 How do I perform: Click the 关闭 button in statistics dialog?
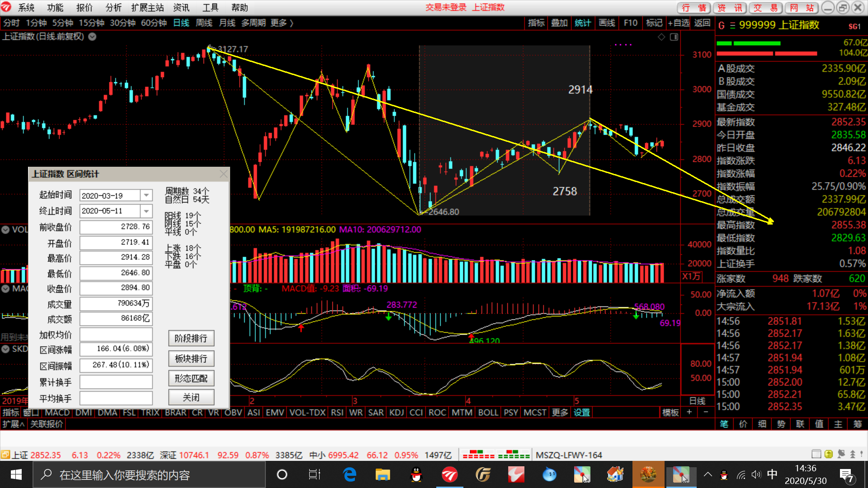(191, 397)
